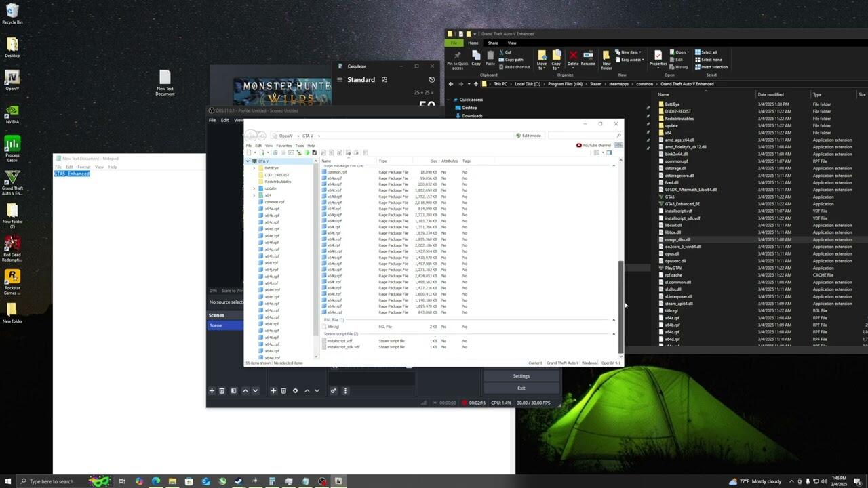Image resolution: width=868 pixels, height=488 pixels.
Task: Select common.rpf in OpenIV file list
Action: (x=336, y=172)
